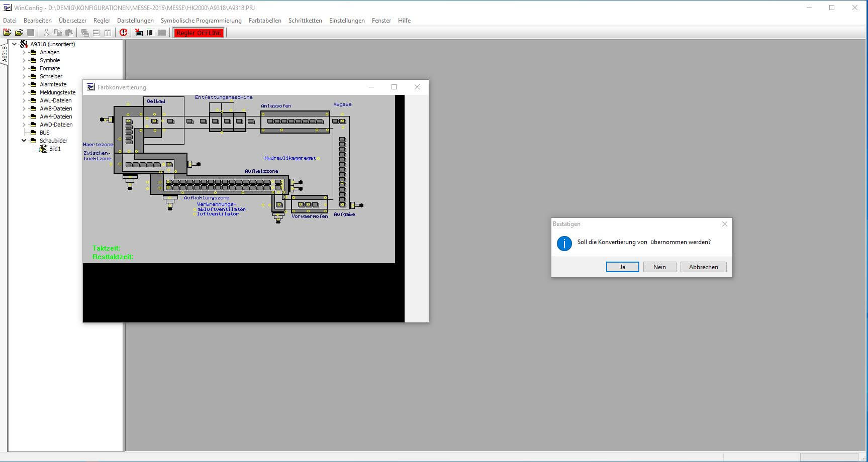Click the tile windows horizontally icon

click(x=96, y=33)
